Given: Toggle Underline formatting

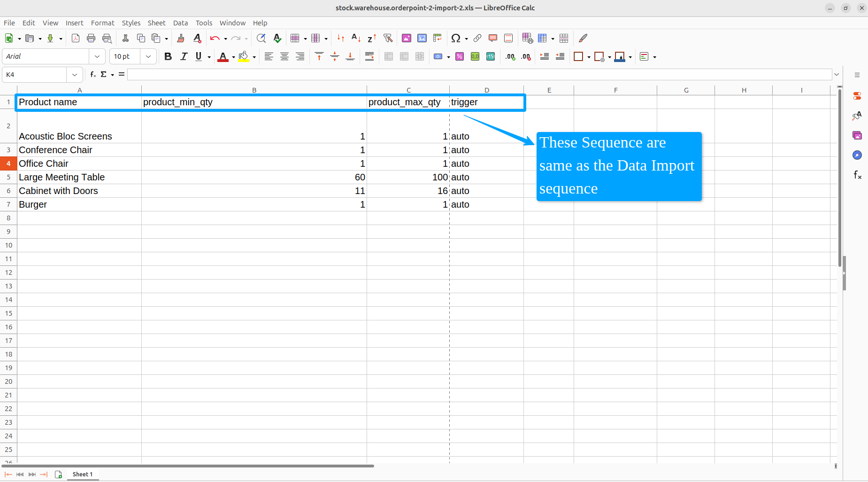Looking at the screenshot, I should coord(199,57).
